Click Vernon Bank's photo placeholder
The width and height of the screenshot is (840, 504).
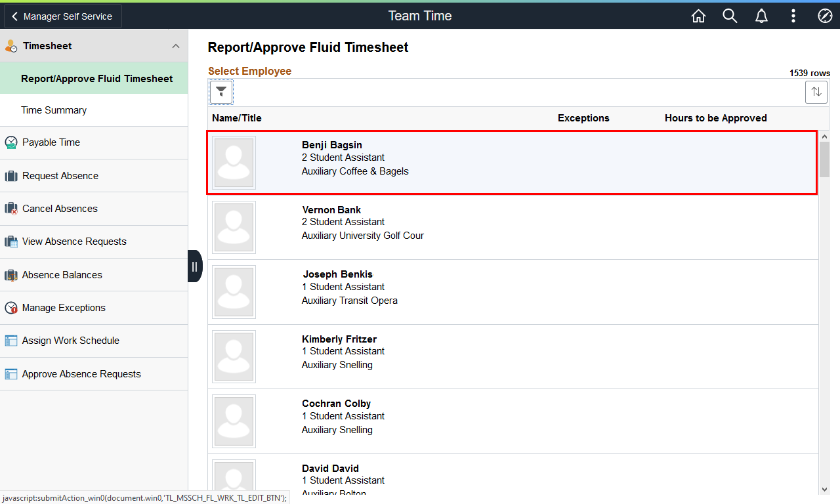point(234,227)
